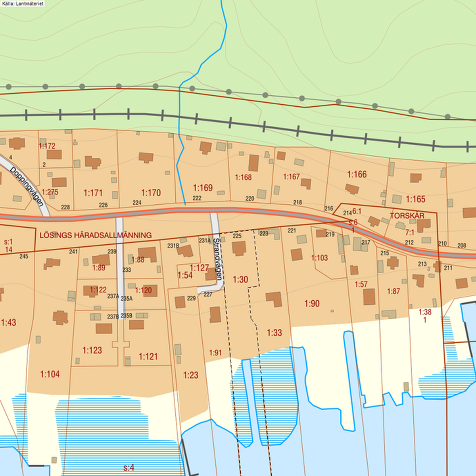This screenshot has height=476, width=476.
Task: Select parcel label '1:54'
Action: point(185,275)
